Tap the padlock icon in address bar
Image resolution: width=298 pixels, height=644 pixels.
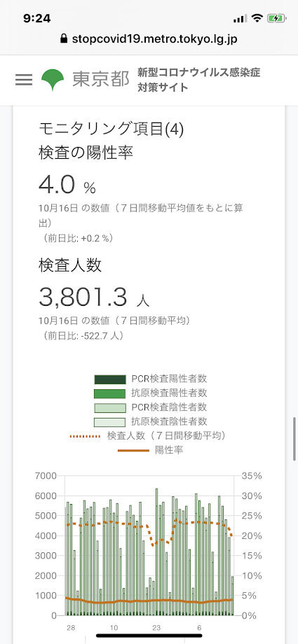[x=63, y=39]
